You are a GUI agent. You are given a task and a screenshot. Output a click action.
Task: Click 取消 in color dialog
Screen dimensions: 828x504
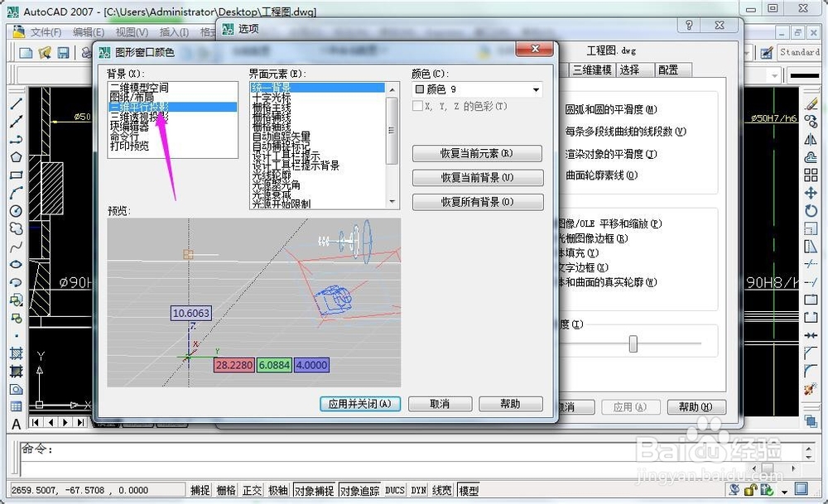pyautogui.click(x=440, y=404)
